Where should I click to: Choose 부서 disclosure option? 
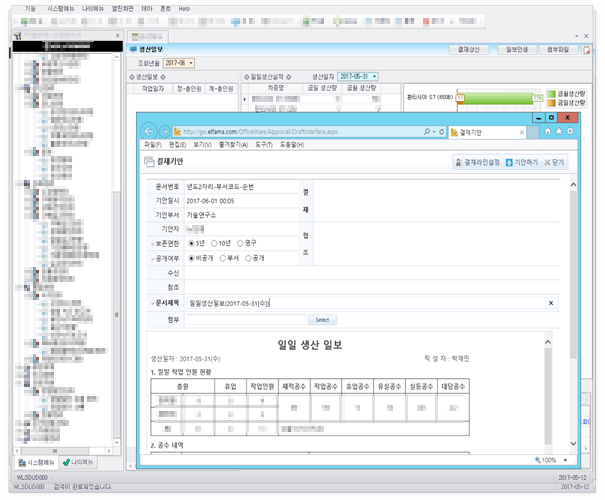(x=223, y=258)
